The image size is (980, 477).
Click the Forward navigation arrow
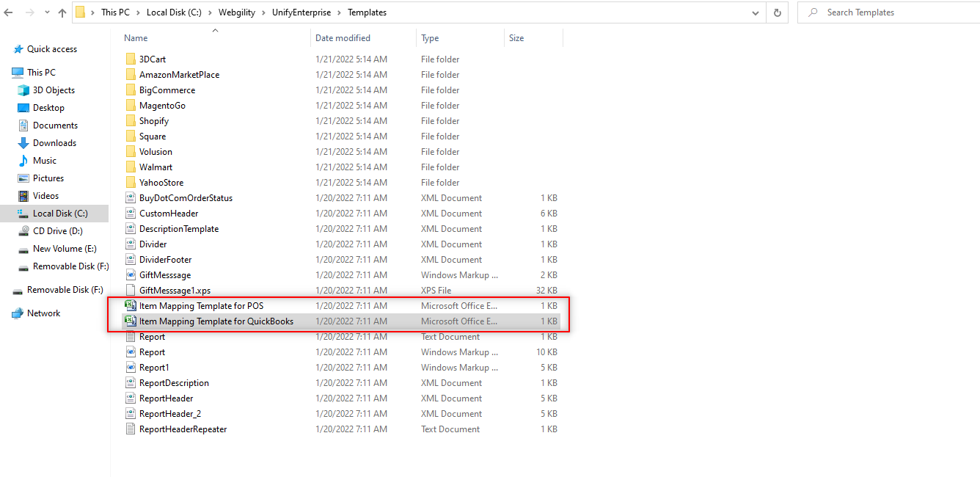click(x=29, y=12)
